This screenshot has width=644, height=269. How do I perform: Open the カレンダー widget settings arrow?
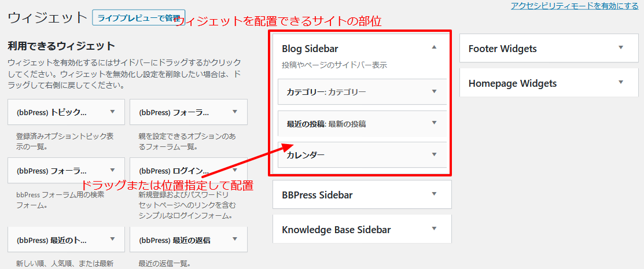tap(434, 154)
